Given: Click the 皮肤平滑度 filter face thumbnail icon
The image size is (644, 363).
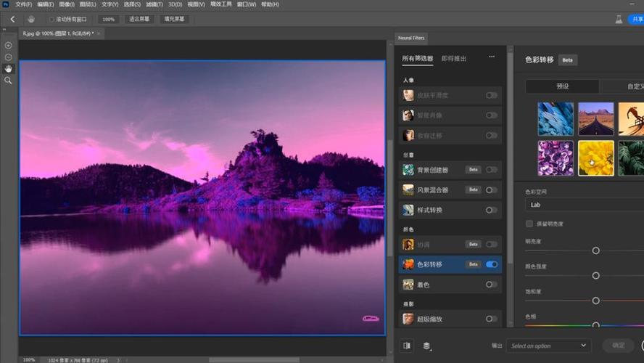Looking at the screenshot, I should (408, 95).
